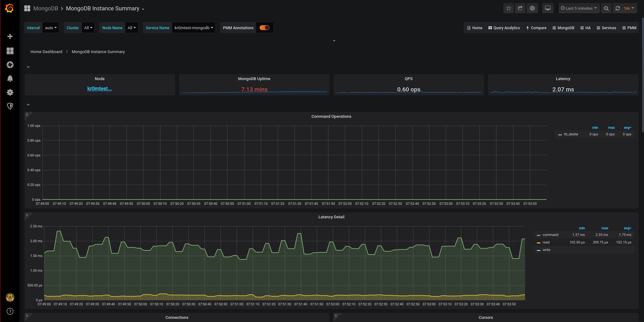This screenshot has width=644, height=322.
Task: Cycle view mode with monitor icon
Action: [547, 8]
